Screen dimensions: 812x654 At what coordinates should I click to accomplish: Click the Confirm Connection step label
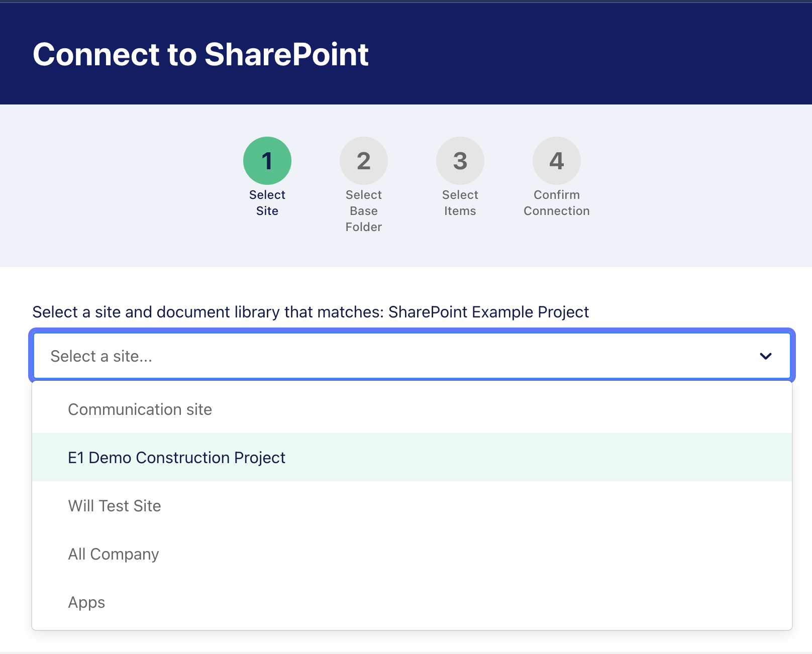[x=557, y=203]
